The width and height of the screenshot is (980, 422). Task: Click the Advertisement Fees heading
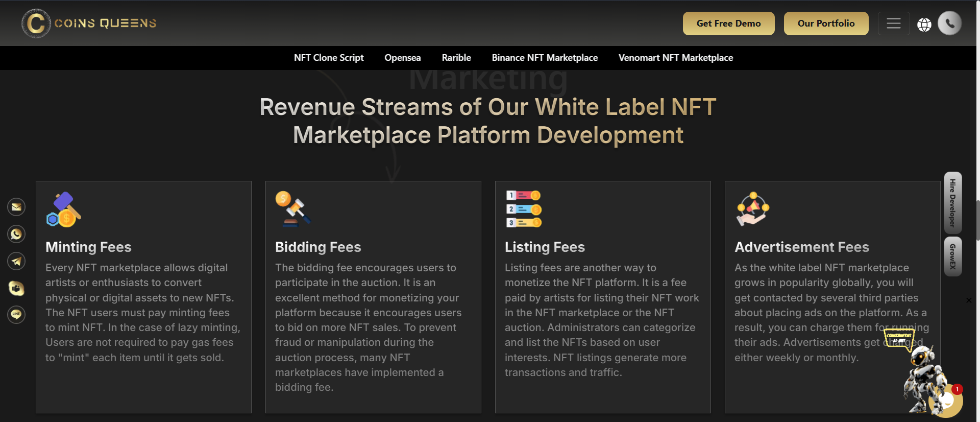(x=801, y=247)
